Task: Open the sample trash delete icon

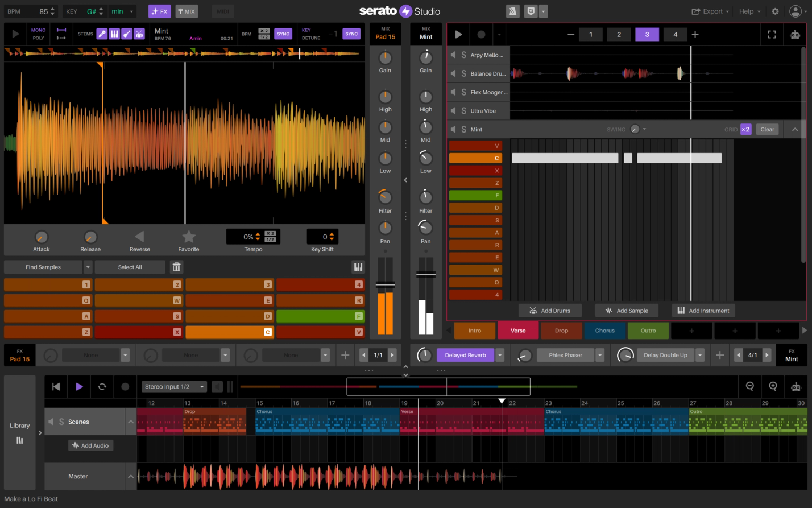Action: pos(176,267)
